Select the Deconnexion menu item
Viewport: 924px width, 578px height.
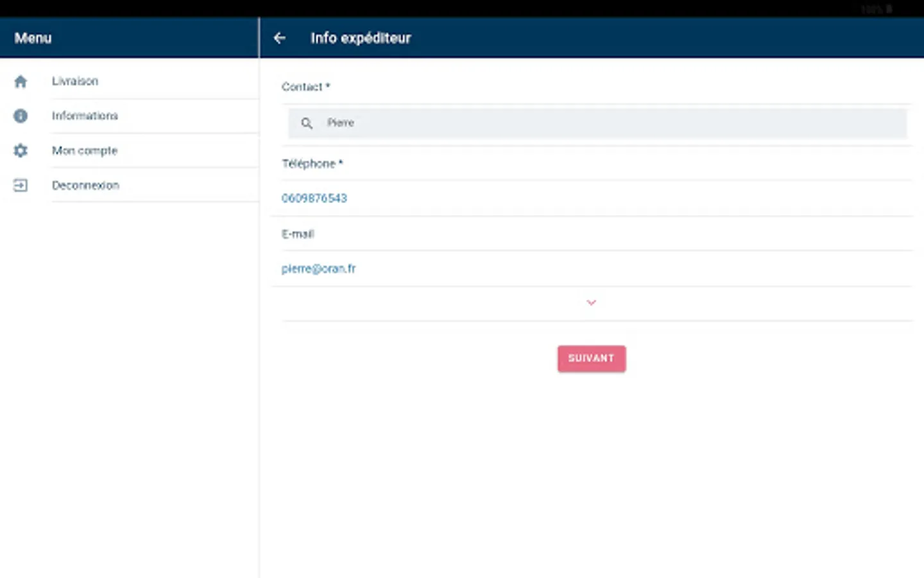pos(130,185)
